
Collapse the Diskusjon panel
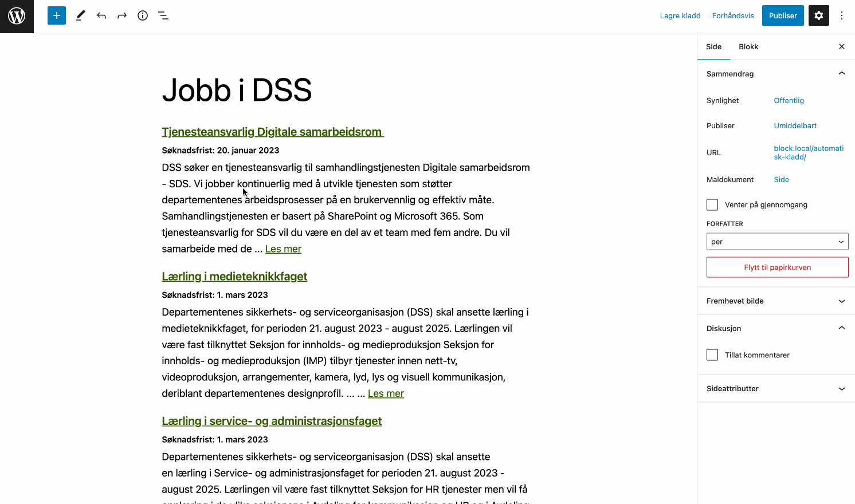(776, 328)
